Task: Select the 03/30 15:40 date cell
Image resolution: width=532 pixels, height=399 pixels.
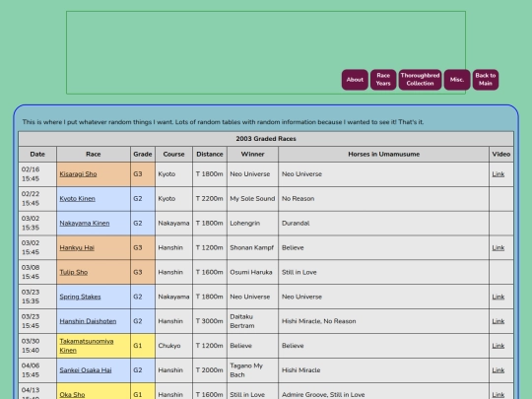Action: 37,346
